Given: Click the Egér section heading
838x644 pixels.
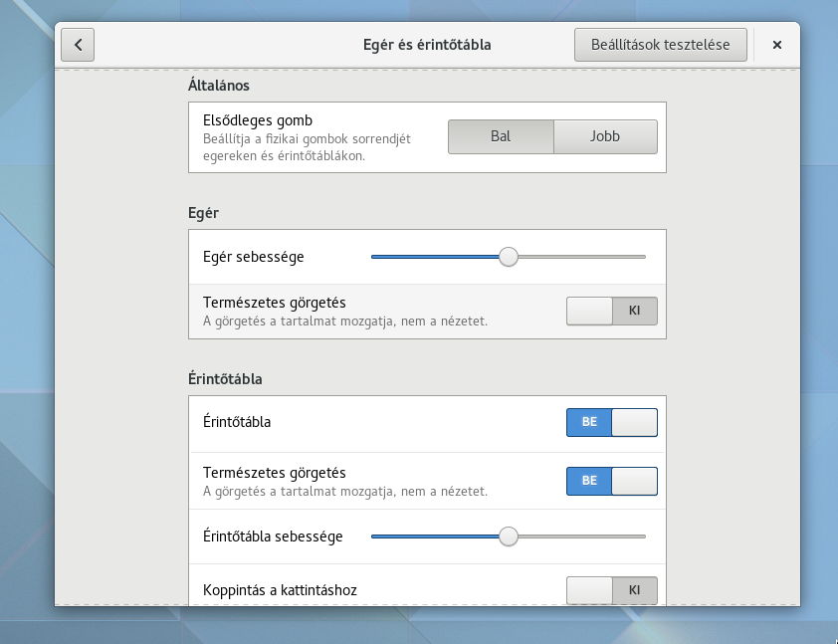Looking at the screenshot, I should point(203,213).
